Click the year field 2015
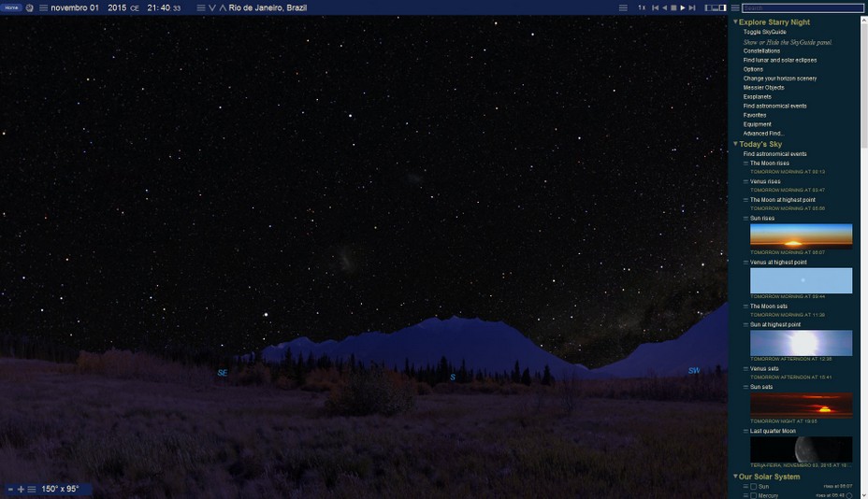This screenshot has height=499, width=868. (117, 7)
